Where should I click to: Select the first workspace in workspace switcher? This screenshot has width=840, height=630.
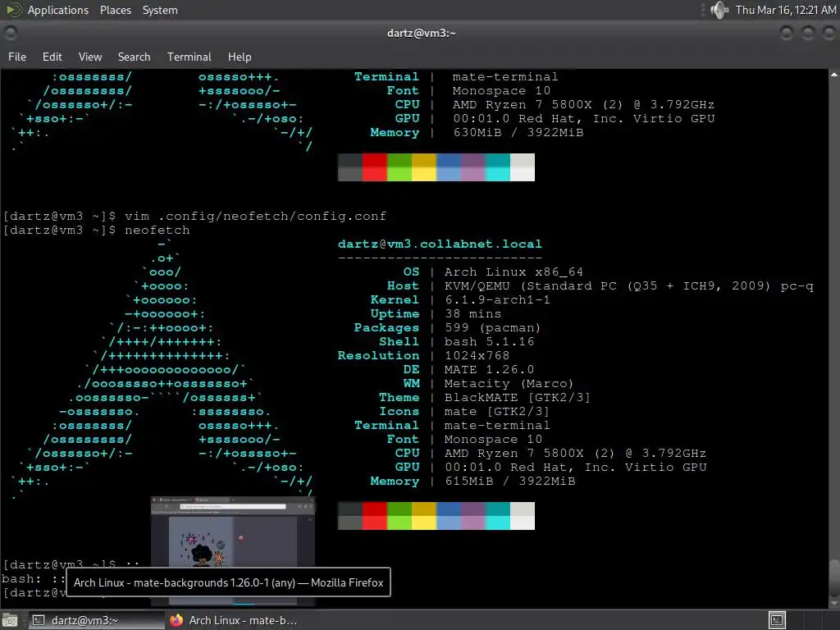[x=778, y=620]
